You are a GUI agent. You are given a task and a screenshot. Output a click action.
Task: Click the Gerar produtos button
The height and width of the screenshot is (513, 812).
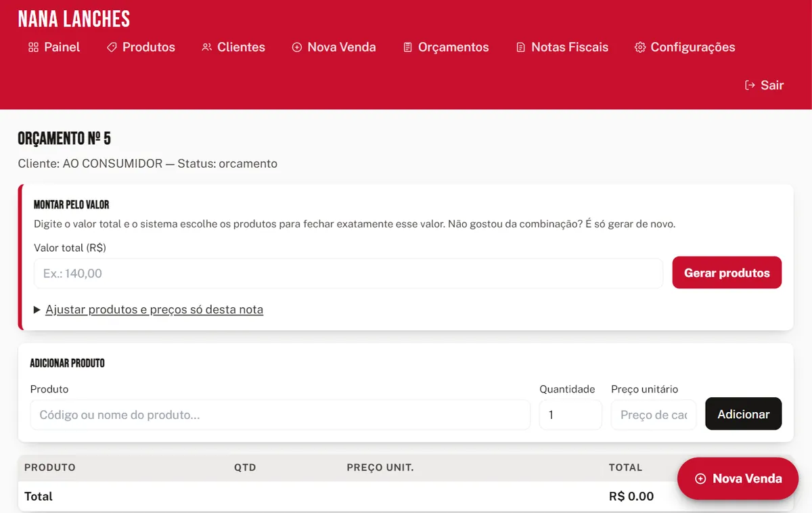[727, 273]
